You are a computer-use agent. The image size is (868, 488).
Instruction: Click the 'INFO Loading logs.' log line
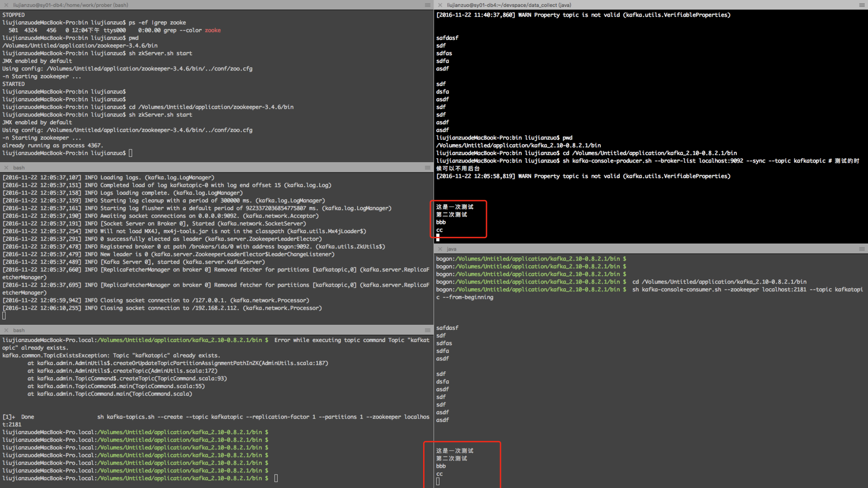pyautogui.click(x=108, y=178)
